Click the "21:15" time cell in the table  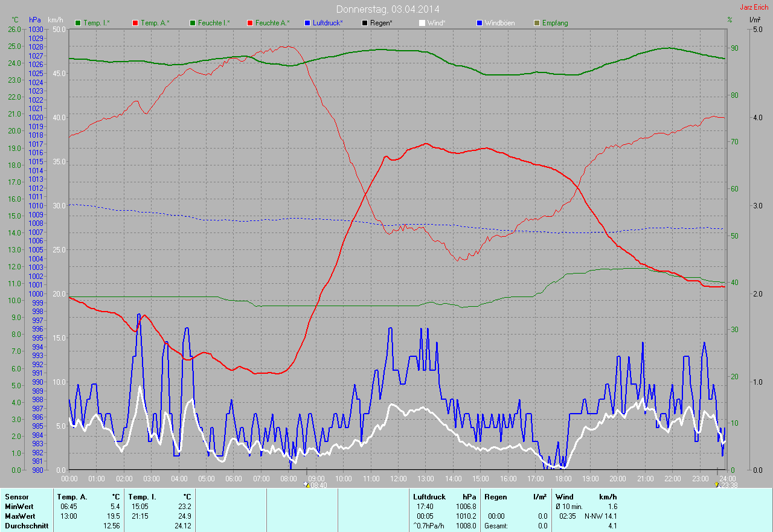(x=141, y=516)
